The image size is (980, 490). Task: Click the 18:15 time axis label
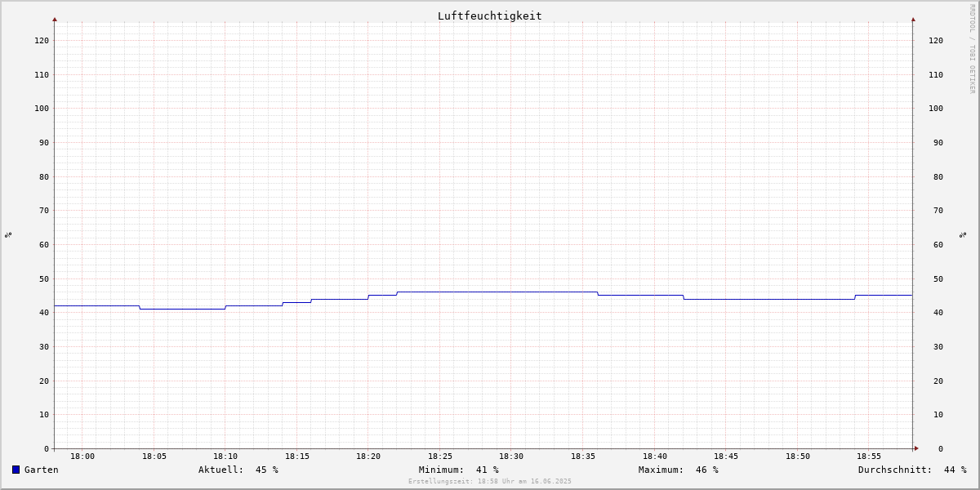pos(297,457)
